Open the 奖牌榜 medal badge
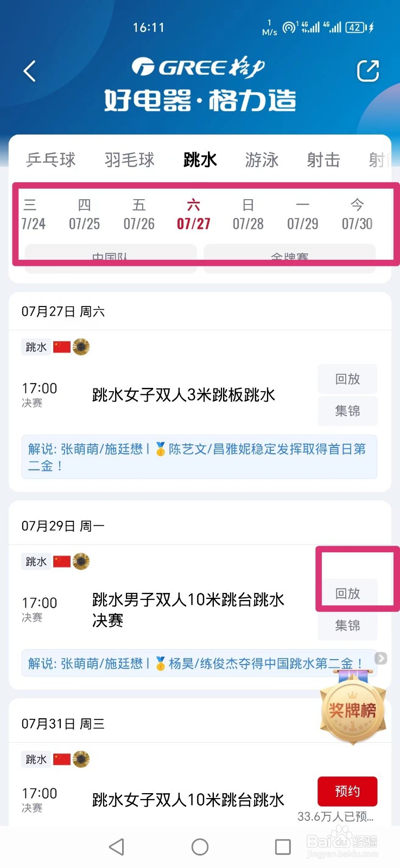400x868 pixels. coord(353,707)
